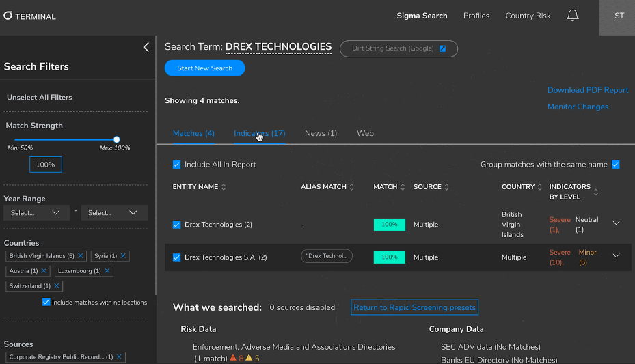Remove Corporate Registry Public Record source filter

pos(119,357)
